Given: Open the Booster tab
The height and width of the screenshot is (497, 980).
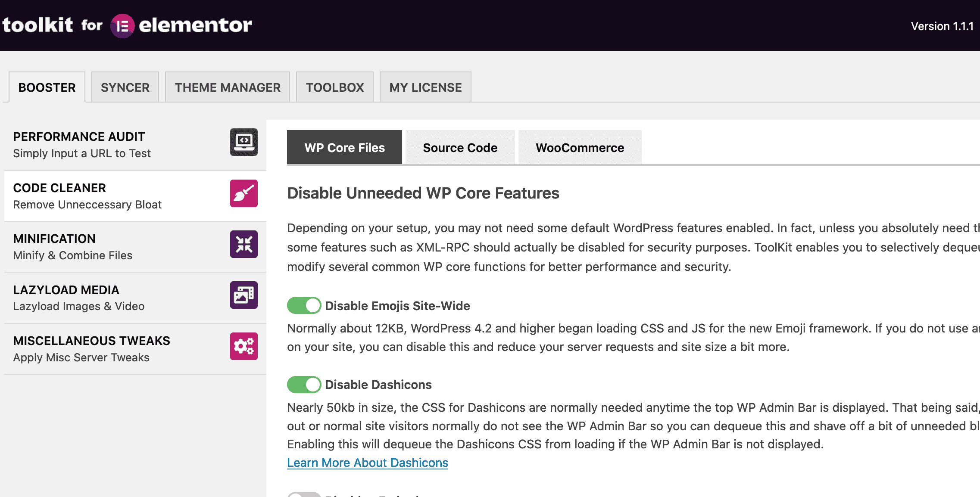Looking at the screenshot, I should point(47,87).
